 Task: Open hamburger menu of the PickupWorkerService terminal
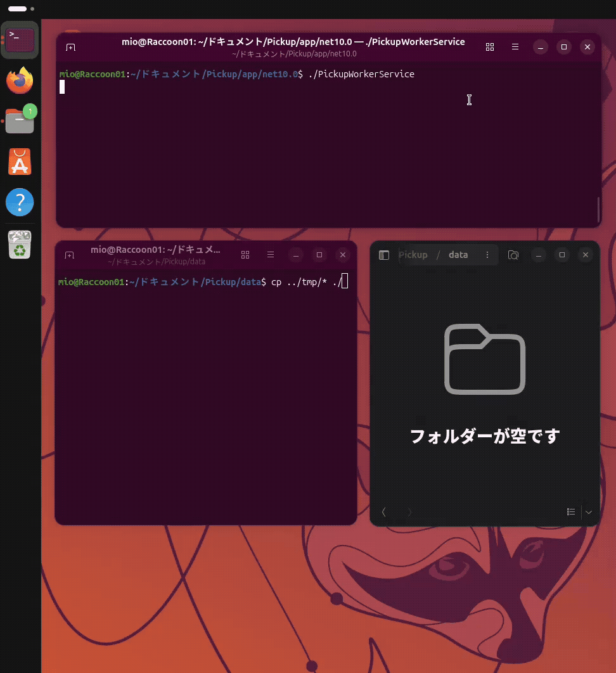point(515,47)
